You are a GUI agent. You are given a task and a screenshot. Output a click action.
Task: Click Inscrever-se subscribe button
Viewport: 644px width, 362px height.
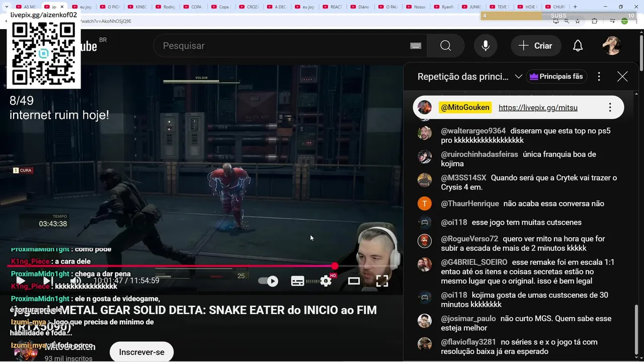141,352
